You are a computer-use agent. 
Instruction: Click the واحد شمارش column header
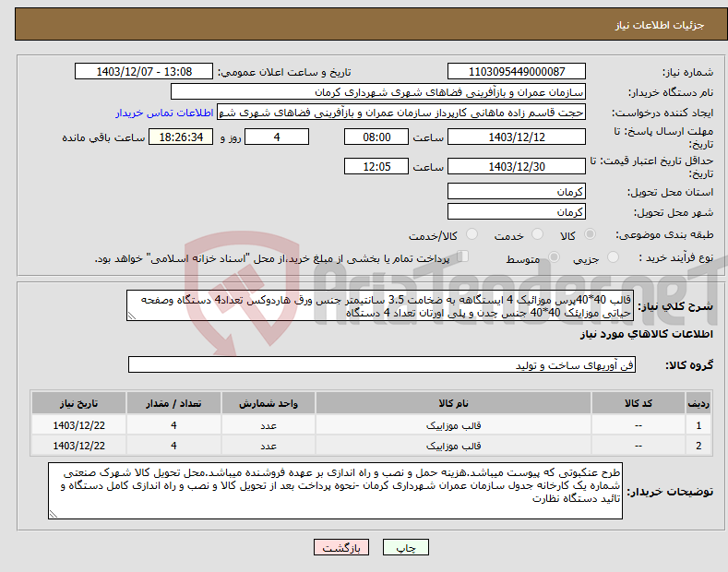click(269, 403)
